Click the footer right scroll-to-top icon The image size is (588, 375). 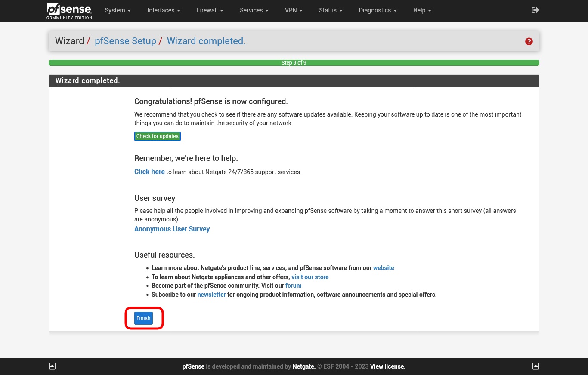tap(536, 366)
